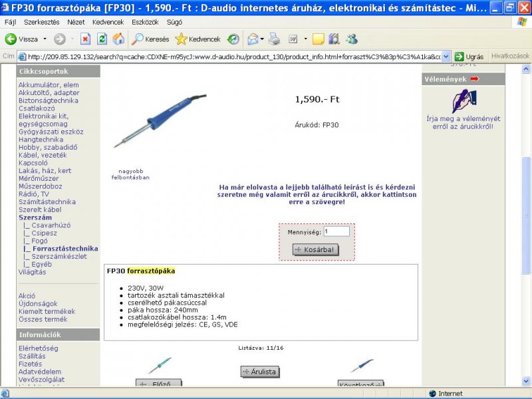Image resolution: width=532 pixels, height=399 pixels.
Task: Open Összes termék link
Action: pos(43,319)
